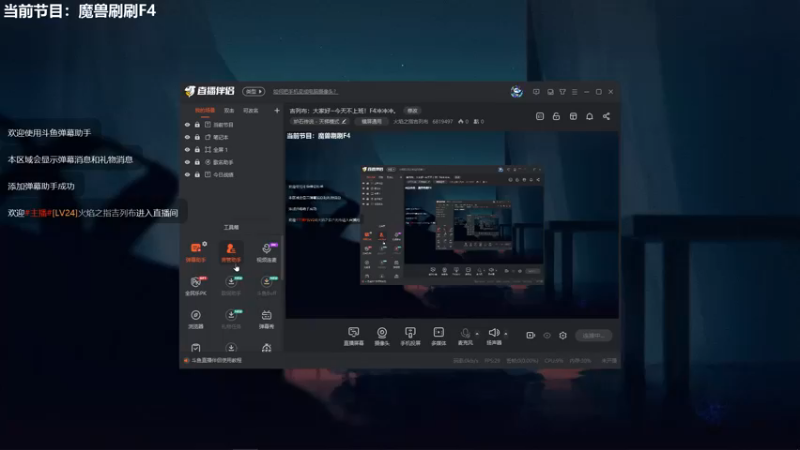Viewport: 800px width, 450px height.
Task: Open the highlighted orange person tool under cursor
Action: 231,252
